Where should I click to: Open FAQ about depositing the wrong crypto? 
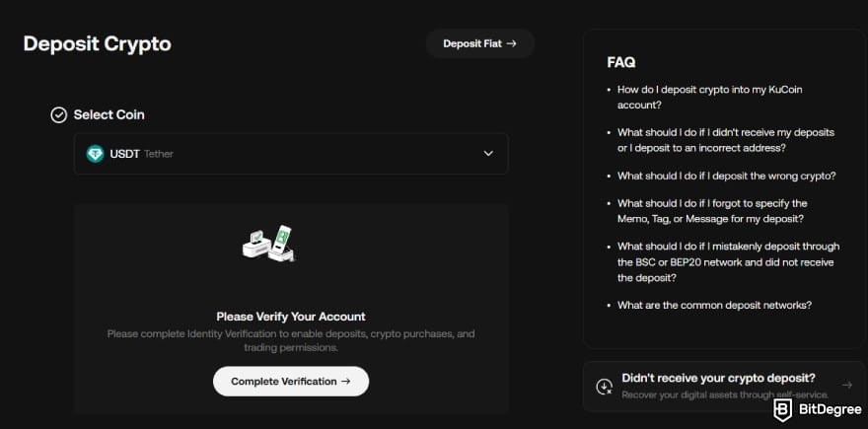coord(727,176)
